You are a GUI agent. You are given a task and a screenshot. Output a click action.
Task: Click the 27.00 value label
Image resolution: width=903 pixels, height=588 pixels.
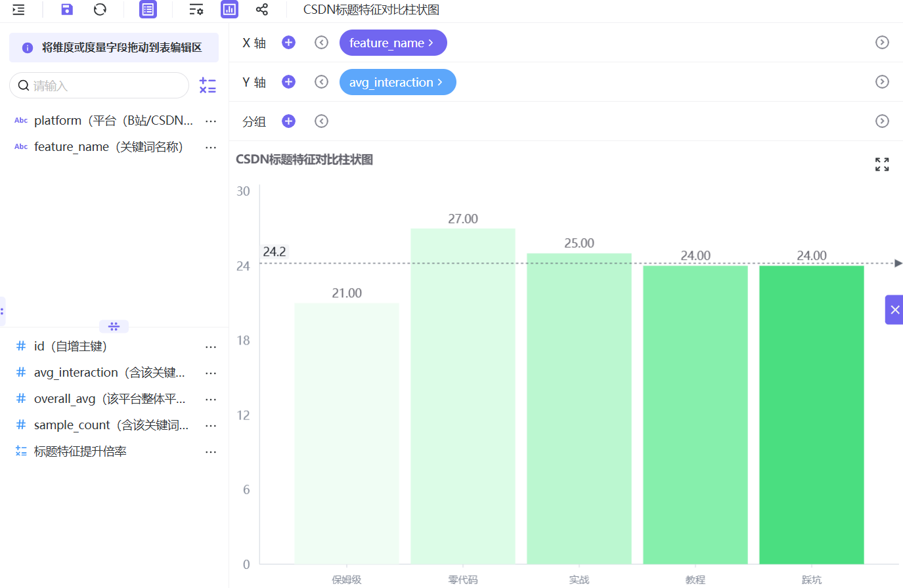(x=463, y=219)
